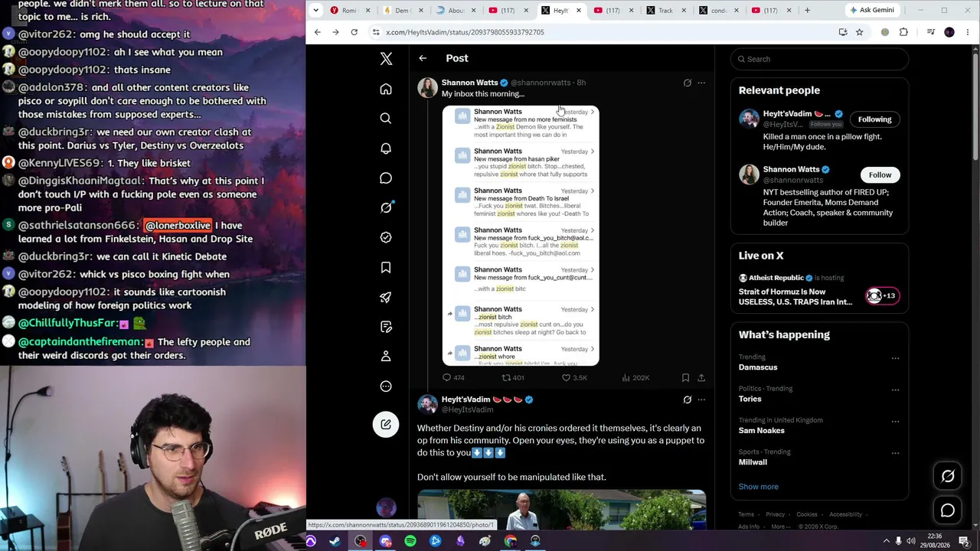Reload the page in Chrome
980x551 pixels.
coord(354,32)
